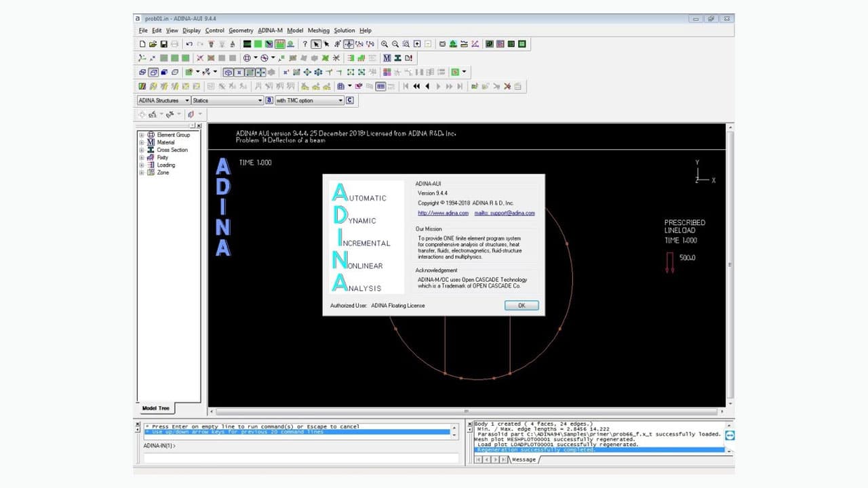Click the Query question-mark icon

click(x=304, y=43)
